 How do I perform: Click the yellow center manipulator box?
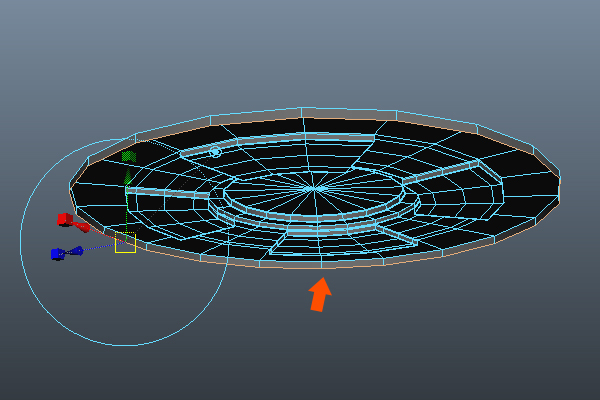[x=126, y=242]
